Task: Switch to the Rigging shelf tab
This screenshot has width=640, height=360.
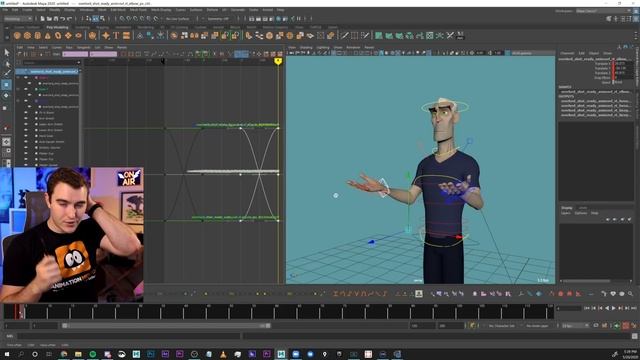Action: (102, 27)
